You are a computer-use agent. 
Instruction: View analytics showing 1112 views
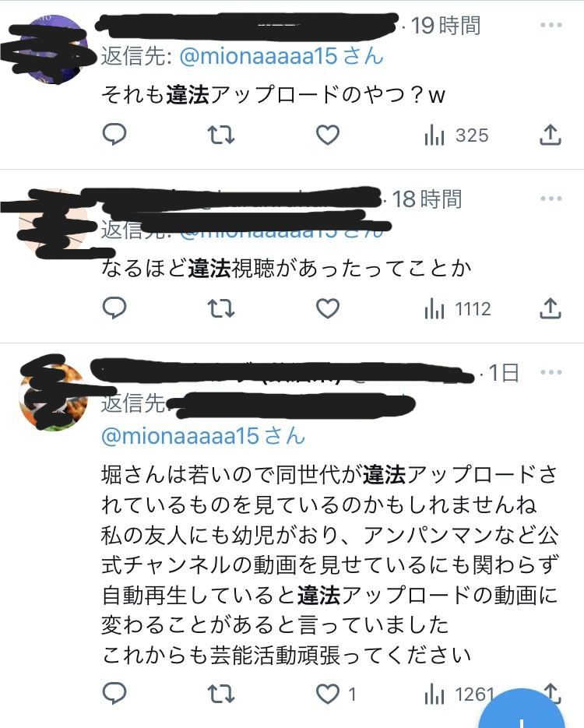(x=457, y=309)
